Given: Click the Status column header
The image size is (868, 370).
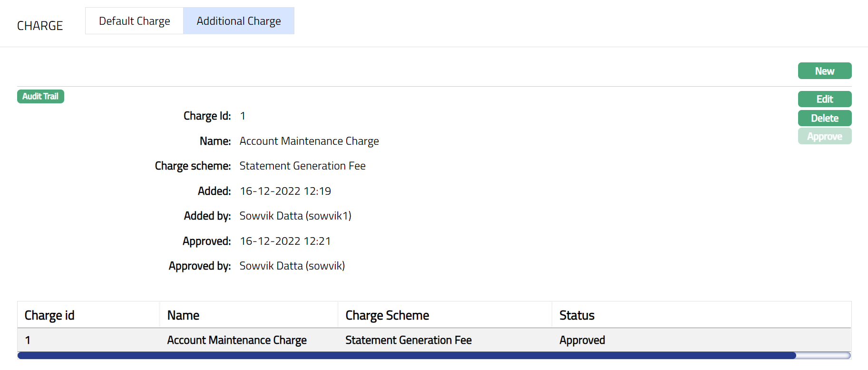Looking at the screenshot, I should click(x=576, y=315).
